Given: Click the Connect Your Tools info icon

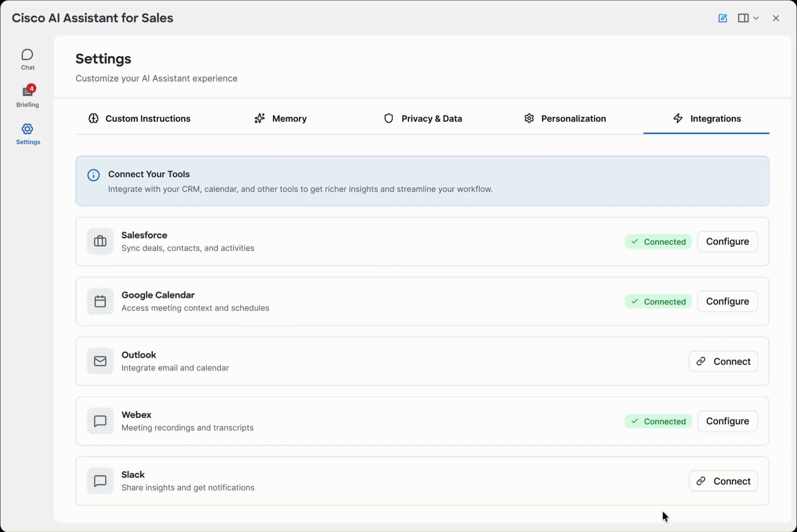Looking at the screenshot, I should [x=93, y=175].
